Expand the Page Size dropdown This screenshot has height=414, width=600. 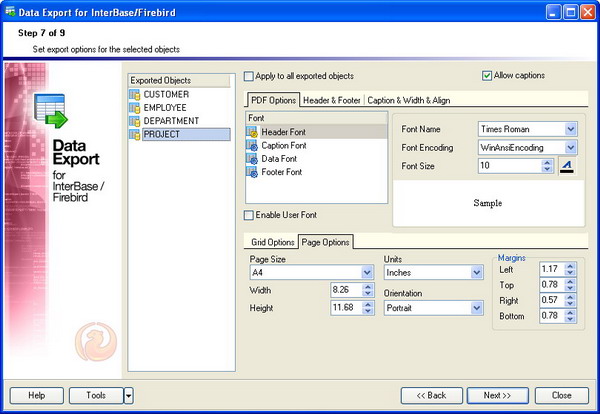(367, 272)
